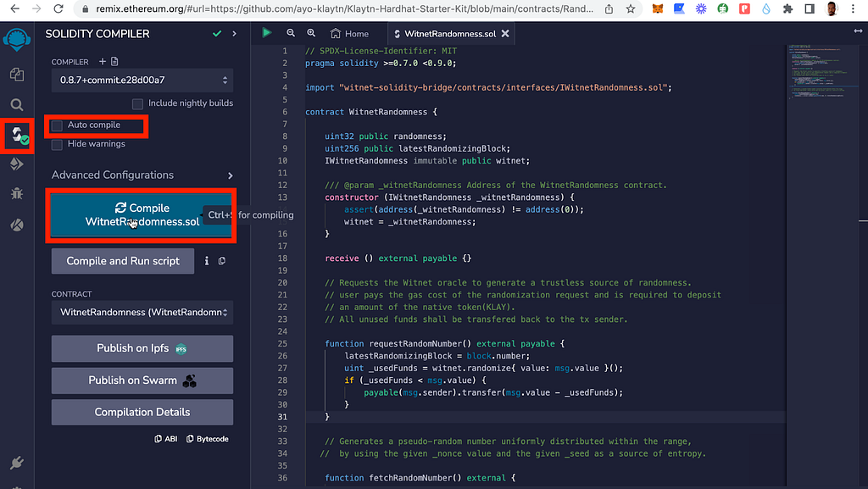868x489 pixels.
Task: Open the browser profile avatar
Action: tap(831, 8)
